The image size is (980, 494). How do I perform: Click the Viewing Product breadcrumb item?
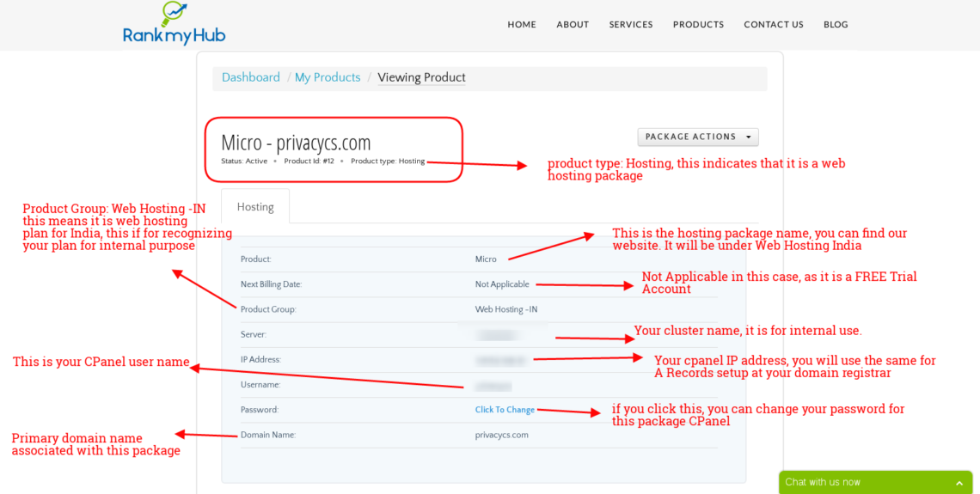click(421, 77)
